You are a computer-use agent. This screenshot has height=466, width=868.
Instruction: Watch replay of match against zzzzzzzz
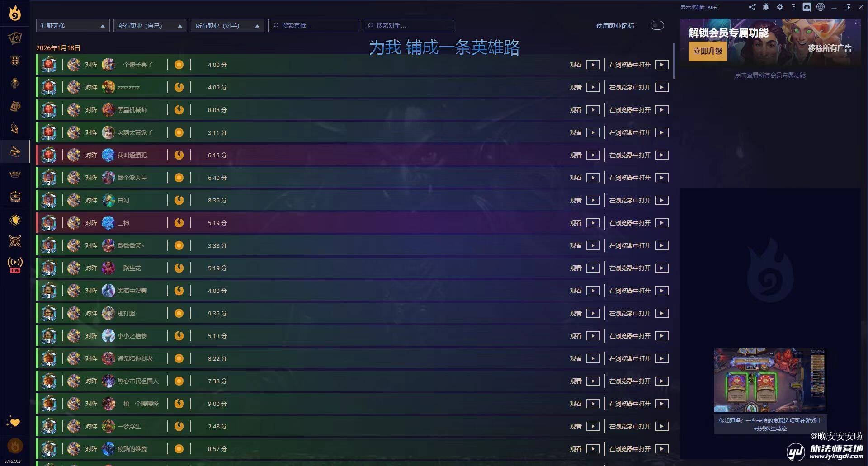click(593, 87)
